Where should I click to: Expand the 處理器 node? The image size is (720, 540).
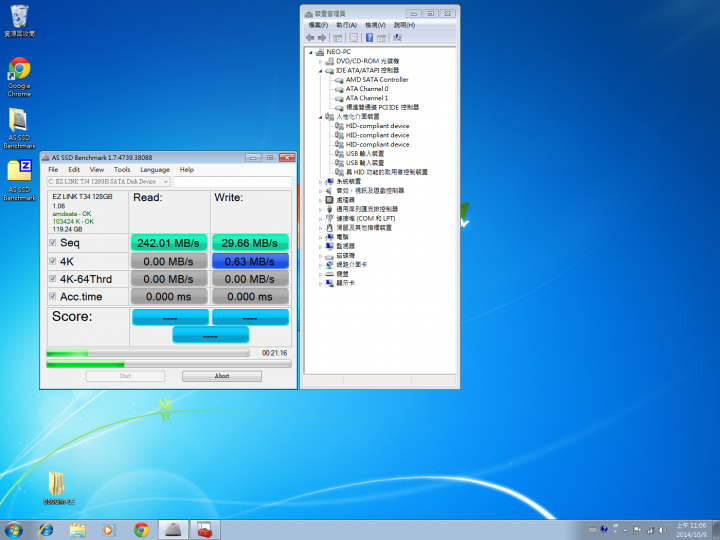click(x=321, y=200)
